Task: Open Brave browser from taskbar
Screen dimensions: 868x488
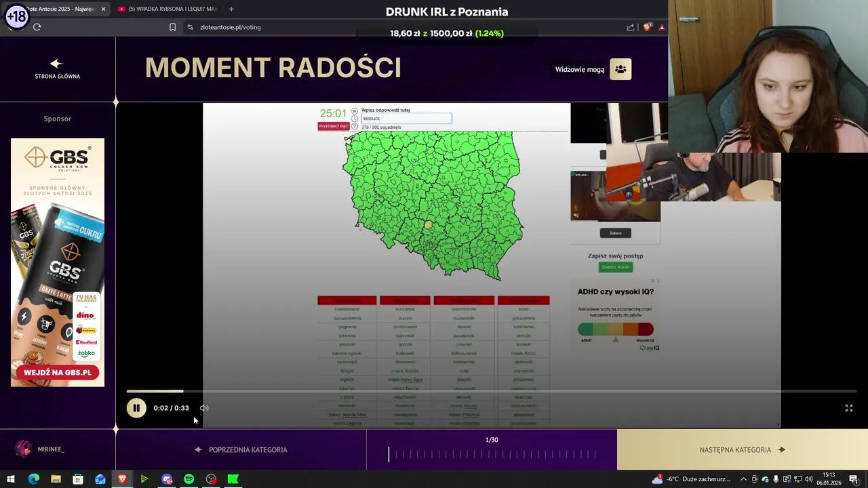Action: click(123, 479)
